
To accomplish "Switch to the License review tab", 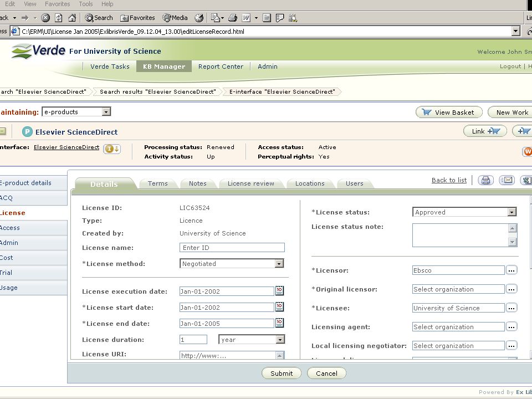I will click(x=250, y=183).
